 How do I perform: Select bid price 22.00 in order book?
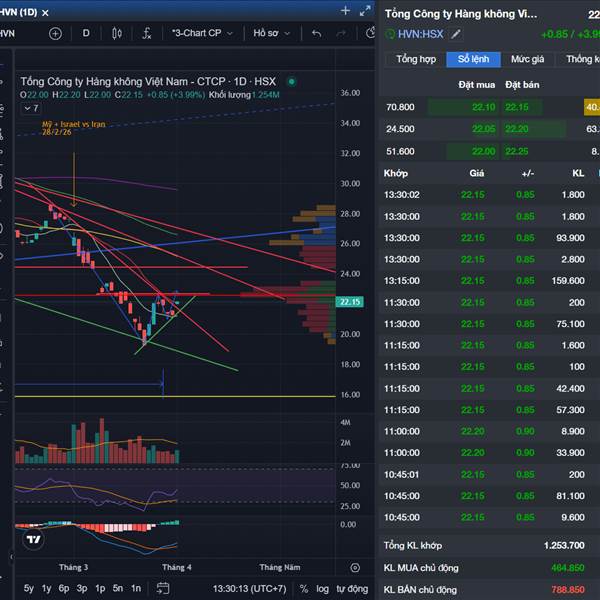(x=484, y=152)
